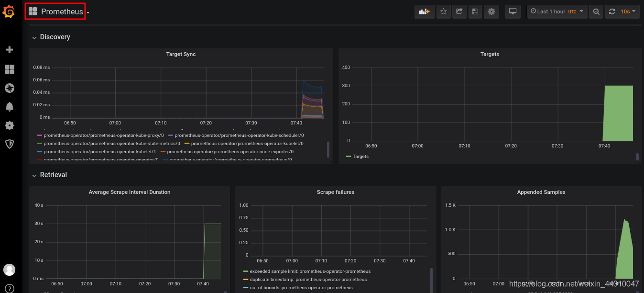Toggle out of bounds legend series

coord(301,288)
